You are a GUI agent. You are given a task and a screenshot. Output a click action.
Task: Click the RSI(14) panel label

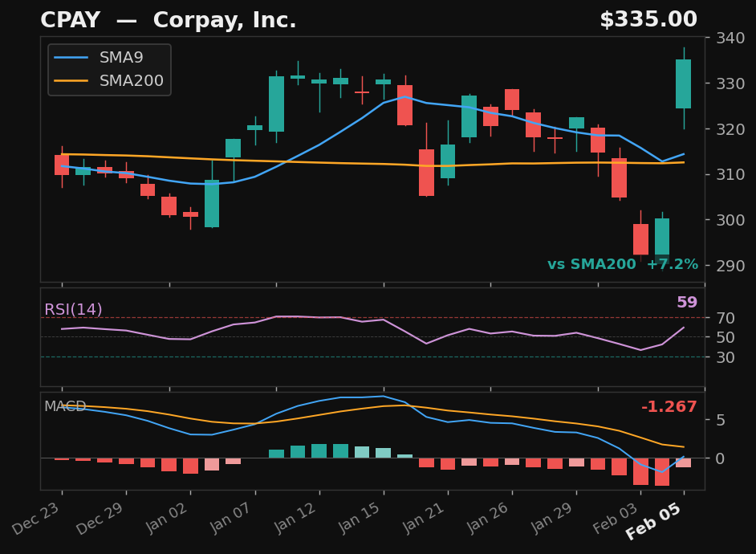tap(73, 309)
